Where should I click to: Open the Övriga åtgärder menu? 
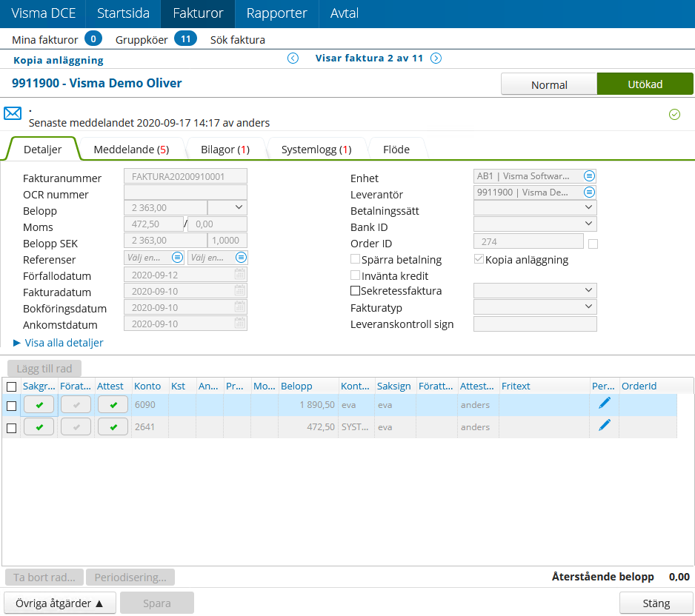point(59,603)
